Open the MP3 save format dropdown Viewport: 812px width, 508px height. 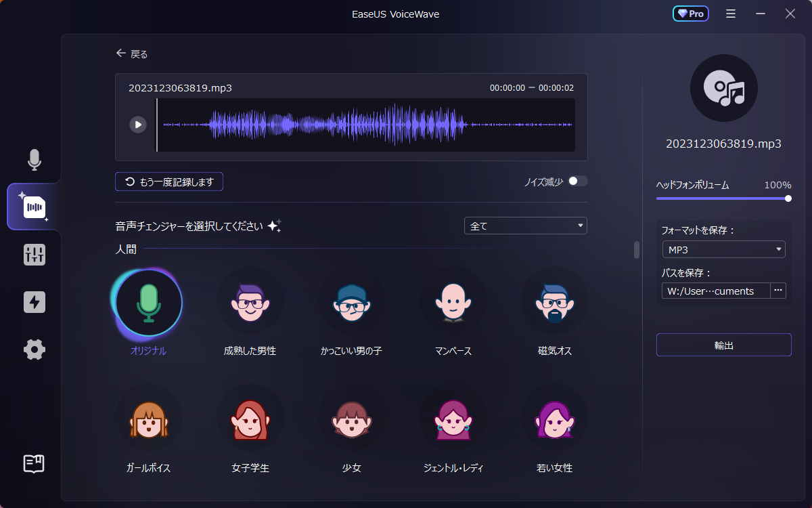click(x=723, y=250)
